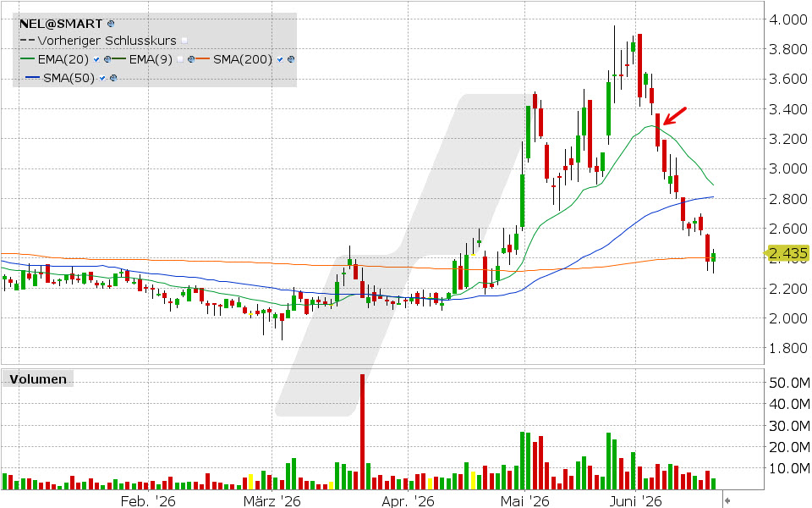This screenshot has height=508, width=812.
Task: Click the 3.000 price axis label
Action: (788, 168)
